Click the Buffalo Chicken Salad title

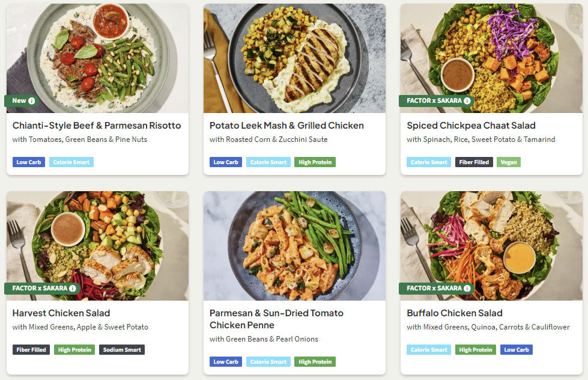pos(455,313)
